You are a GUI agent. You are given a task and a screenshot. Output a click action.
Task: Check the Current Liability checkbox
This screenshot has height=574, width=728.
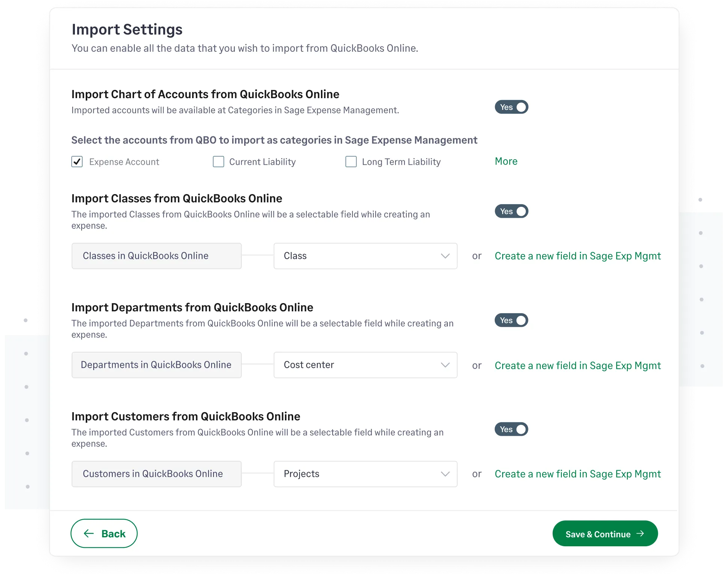[x=218, y=161]
